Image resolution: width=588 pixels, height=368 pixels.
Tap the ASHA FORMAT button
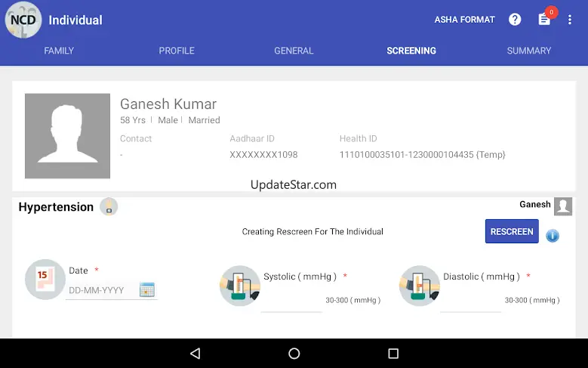465,20
